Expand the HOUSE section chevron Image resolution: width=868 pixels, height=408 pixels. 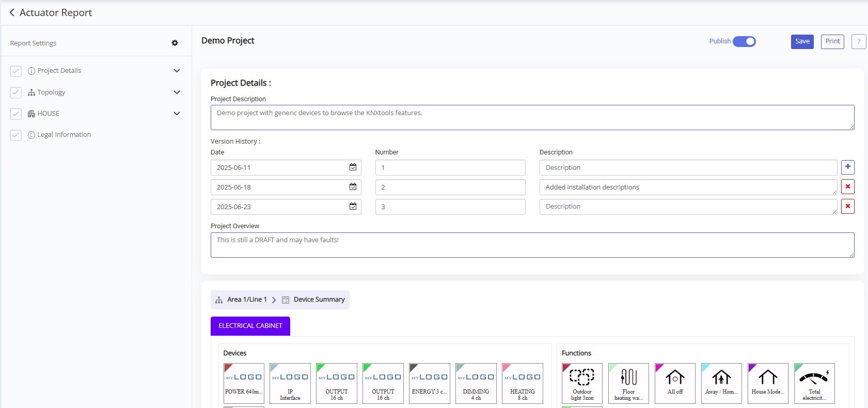177,114
